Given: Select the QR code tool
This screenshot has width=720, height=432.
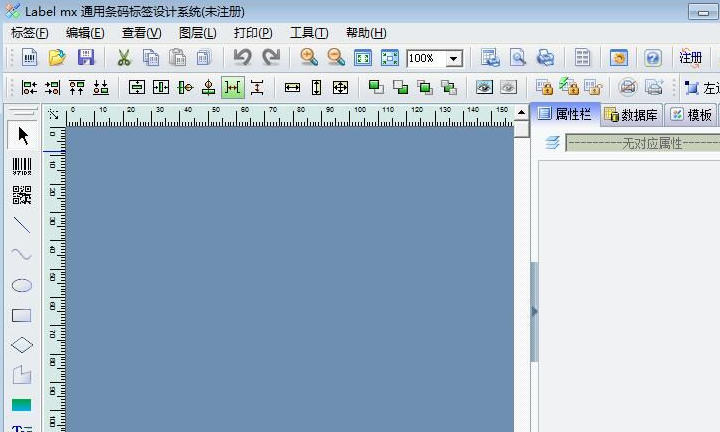Looking at the screenshot, I should tap(21, 196).
